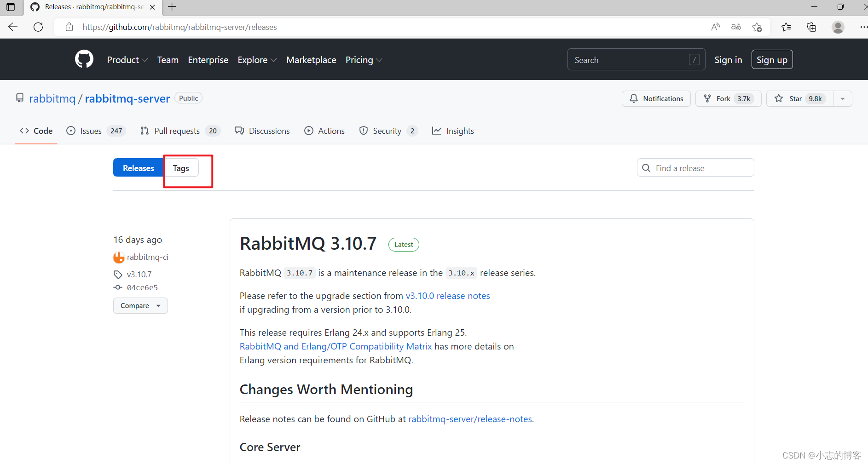Click the v3.10.7 tag link
The width and height of the screenshot is (868, 464).
139,275
